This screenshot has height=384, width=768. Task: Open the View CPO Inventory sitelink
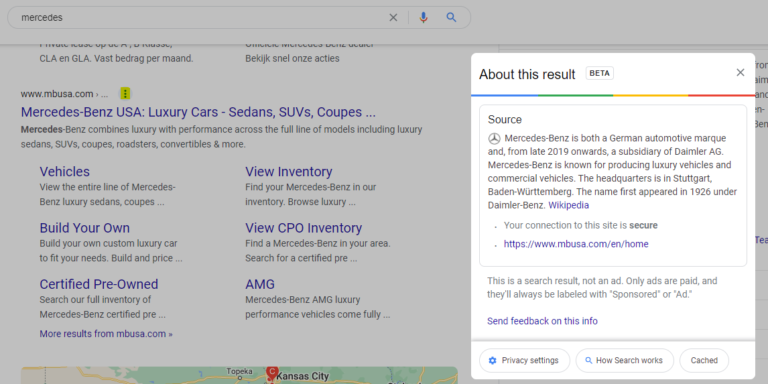tap(304, 228)
